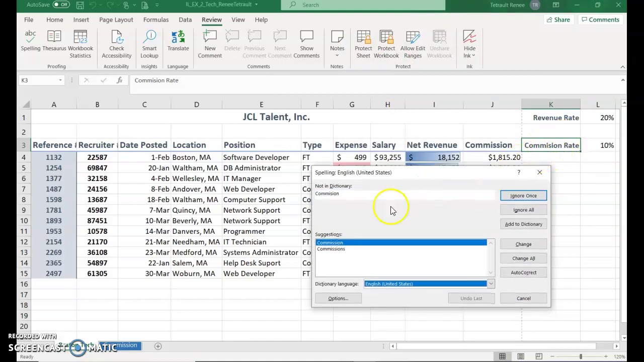This screenshot has height=362, width=644.
Task: Switch to the Insert tab
Action: (x=81, y=20)
